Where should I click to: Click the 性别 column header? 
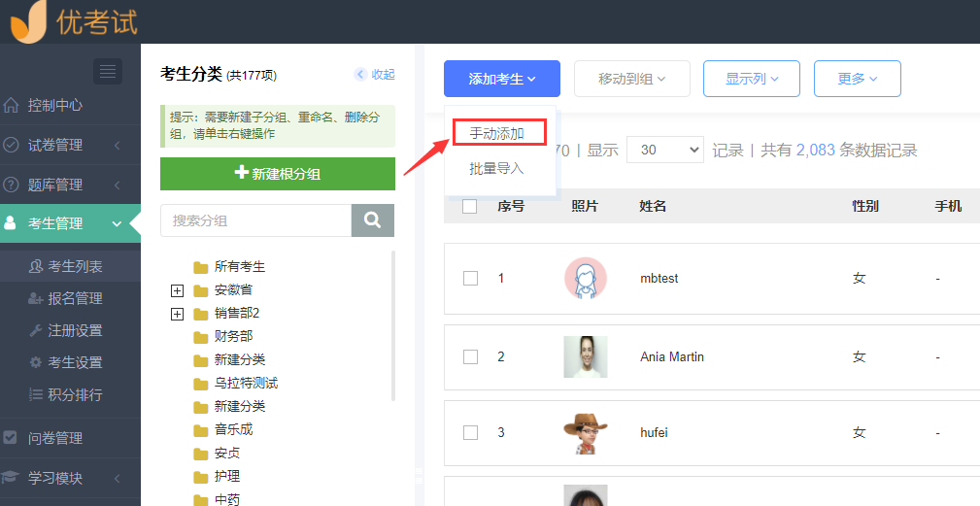click(x=865, y=206)
